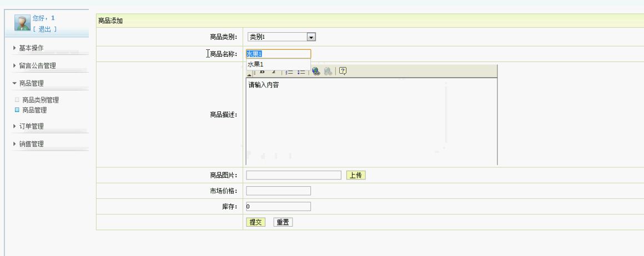Click the 商品描述： label
The height and width of the screenshot is (256, 644).
click(x=223, y=115)
